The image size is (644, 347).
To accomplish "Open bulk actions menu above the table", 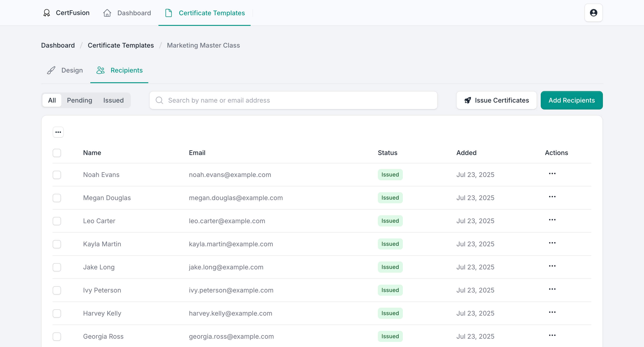I will pyautogui.click(x=58, y=132).
